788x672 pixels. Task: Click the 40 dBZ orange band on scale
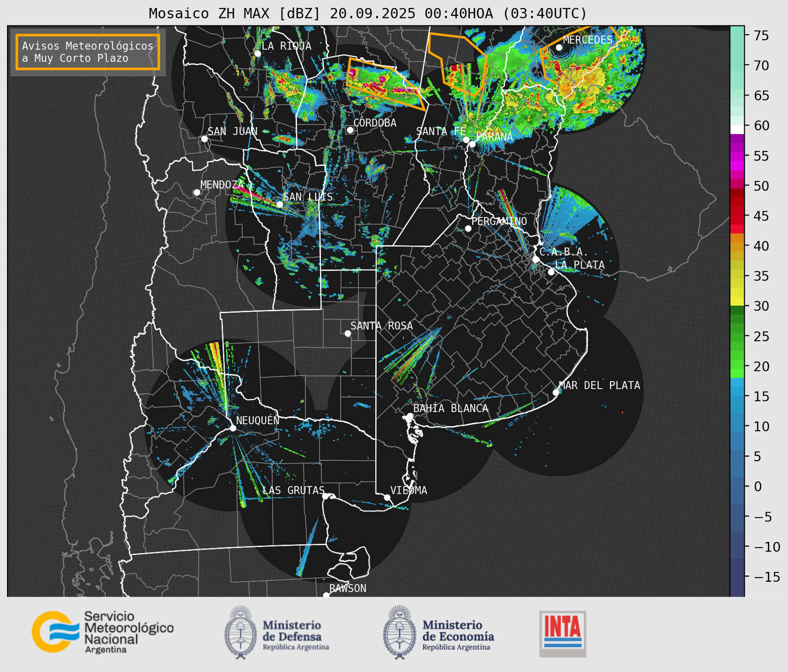tap(737, 246)
